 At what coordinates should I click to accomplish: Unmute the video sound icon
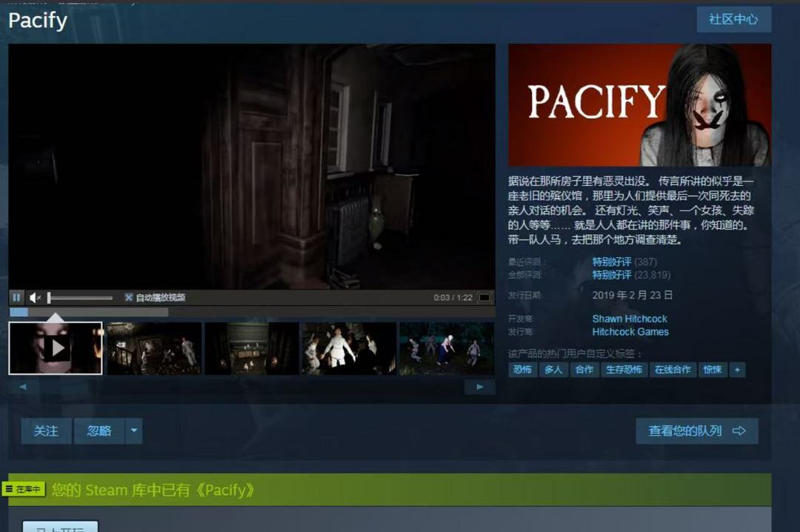click(x=35, y=298)
